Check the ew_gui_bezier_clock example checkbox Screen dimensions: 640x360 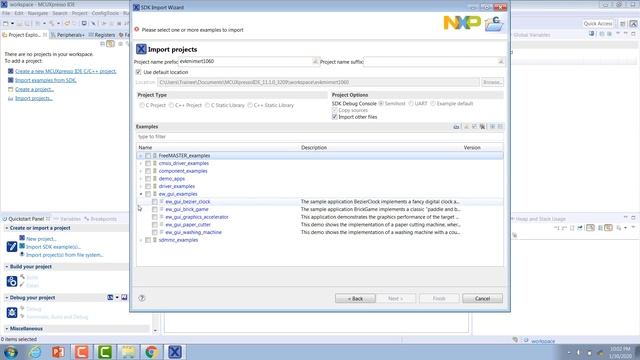tap(155, 202)
